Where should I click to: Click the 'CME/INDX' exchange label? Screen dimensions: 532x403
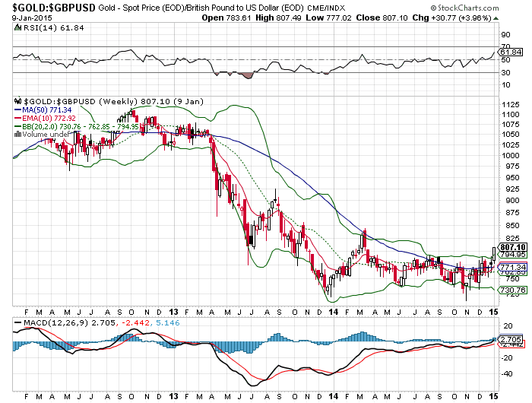(x=326, y=8)
